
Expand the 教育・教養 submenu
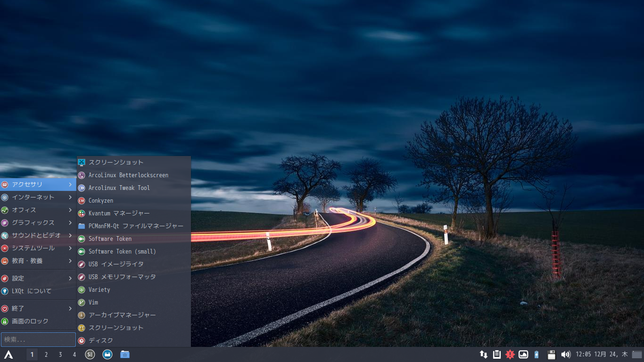pyautogui.click(x=38, y=261)
